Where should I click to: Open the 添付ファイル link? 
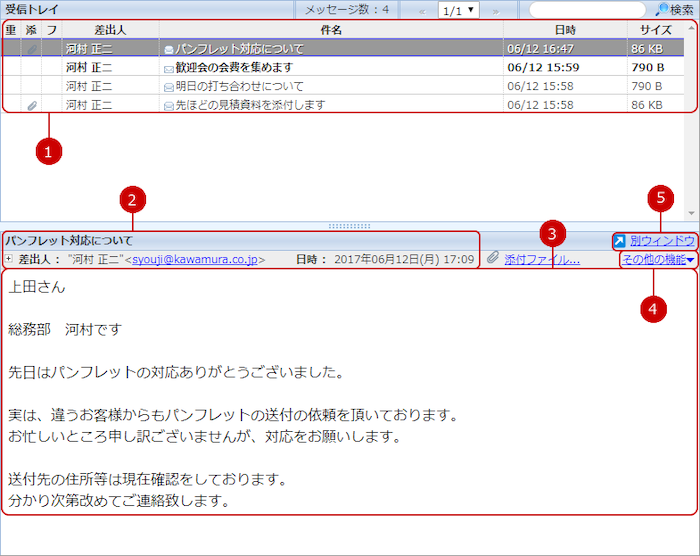(542, 260)
